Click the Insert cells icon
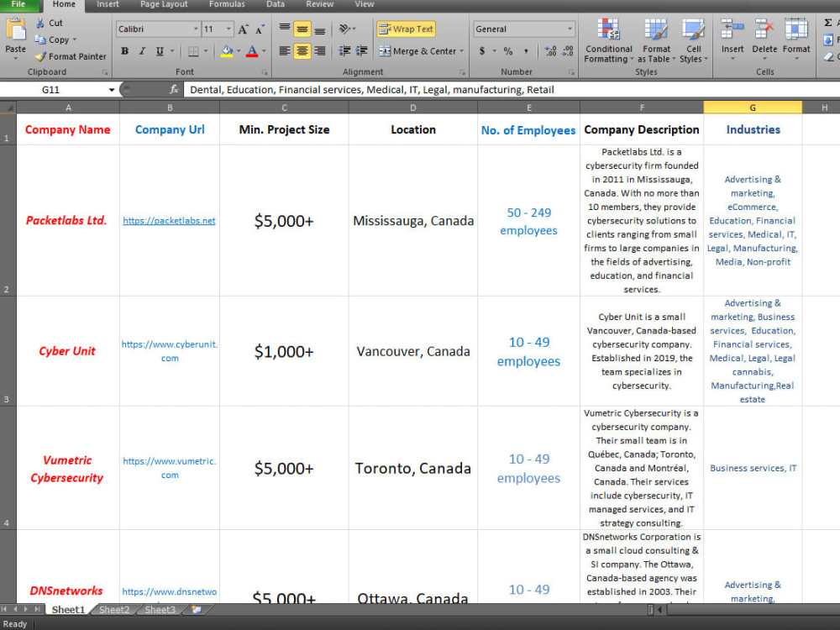 732,29
